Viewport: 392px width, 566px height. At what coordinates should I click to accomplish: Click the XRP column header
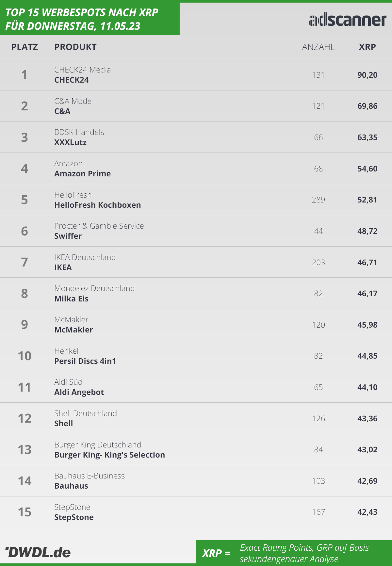(x=367, y=47)
